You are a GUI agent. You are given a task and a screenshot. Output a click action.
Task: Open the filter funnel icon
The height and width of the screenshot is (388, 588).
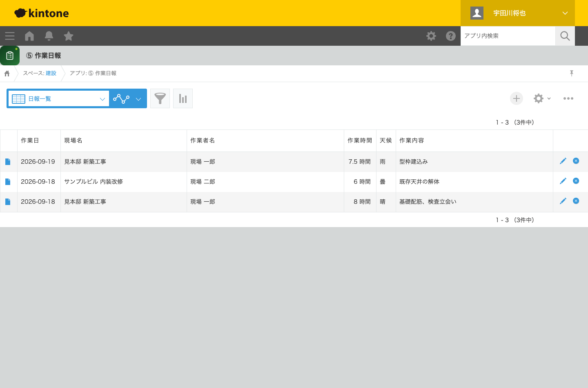pos(160,98)
